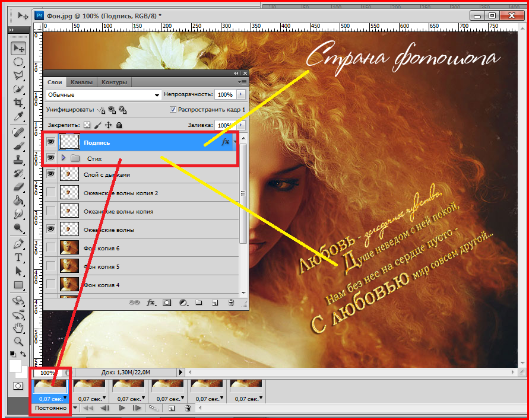The height and width of the screenshot is (420, 529).
Task: Show the Океанские волны копия 2 layer
Action: point(50,192)
